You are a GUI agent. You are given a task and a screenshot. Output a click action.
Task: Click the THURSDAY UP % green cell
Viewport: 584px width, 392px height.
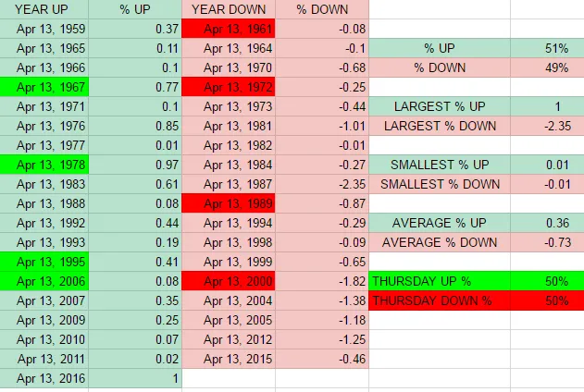click(x=440, y=281)
